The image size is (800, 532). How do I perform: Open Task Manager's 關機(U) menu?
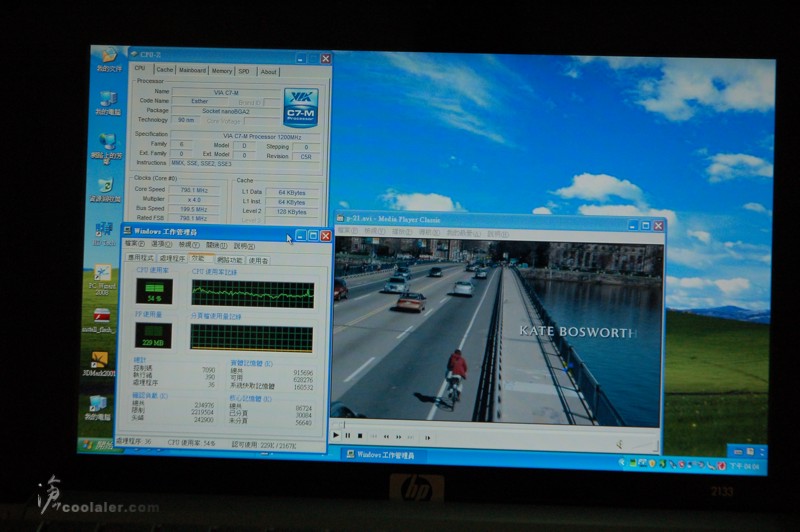(x=217, y=245)
